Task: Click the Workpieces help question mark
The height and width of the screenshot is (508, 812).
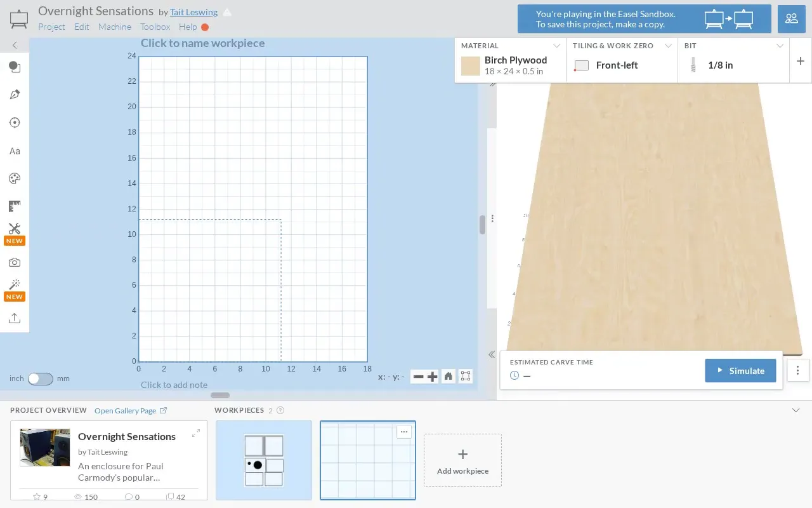Action: 281,411
